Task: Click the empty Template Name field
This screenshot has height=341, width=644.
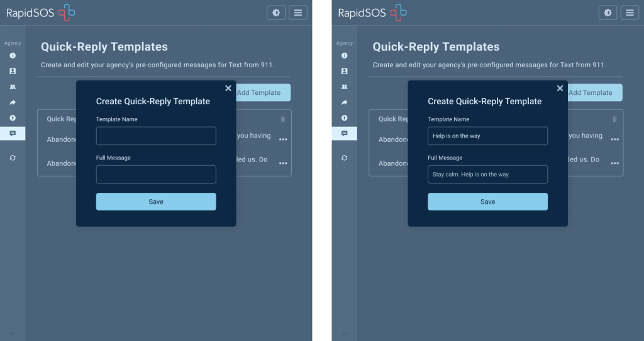Action: click(156, 136)
